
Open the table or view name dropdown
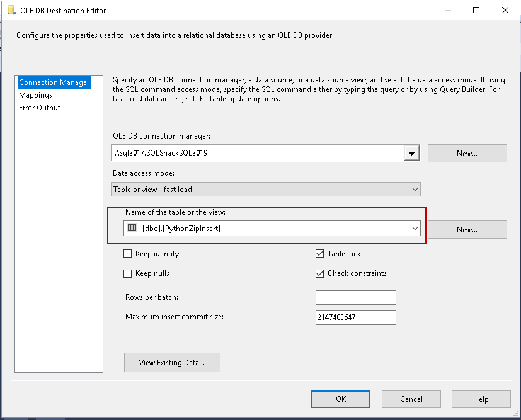pyautogui.click(x=415, y=229)
